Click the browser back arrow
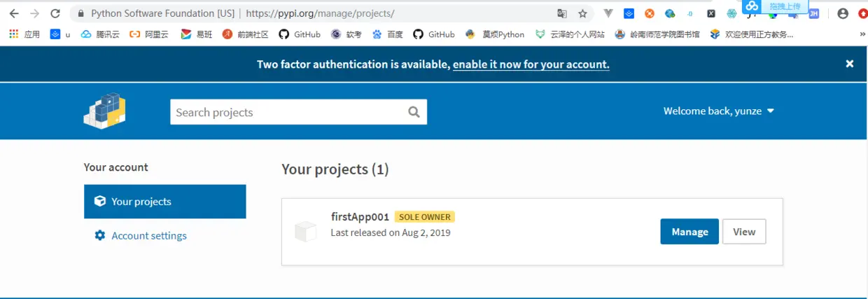Screen dimensions: 868x299 coord(14,13)
